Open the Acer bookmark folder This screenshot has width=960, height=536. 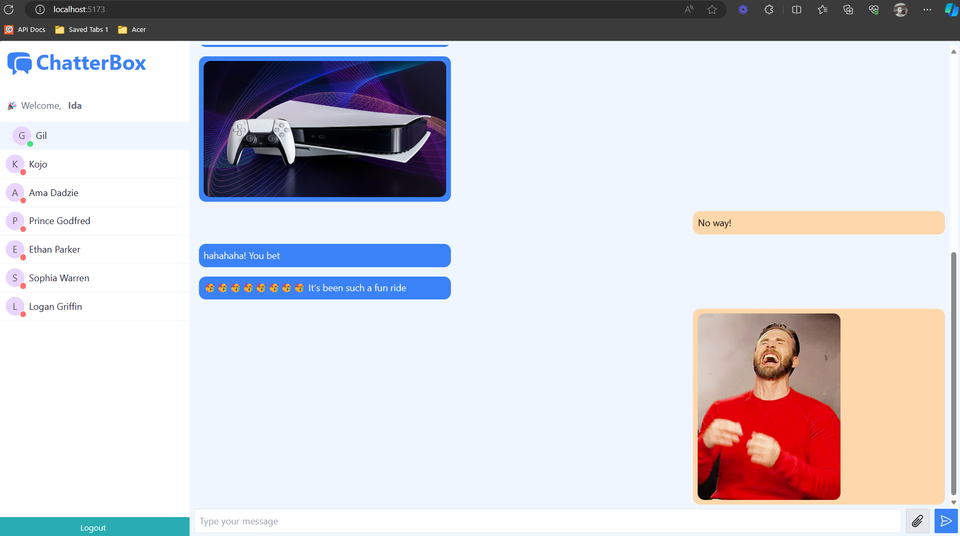132,29
